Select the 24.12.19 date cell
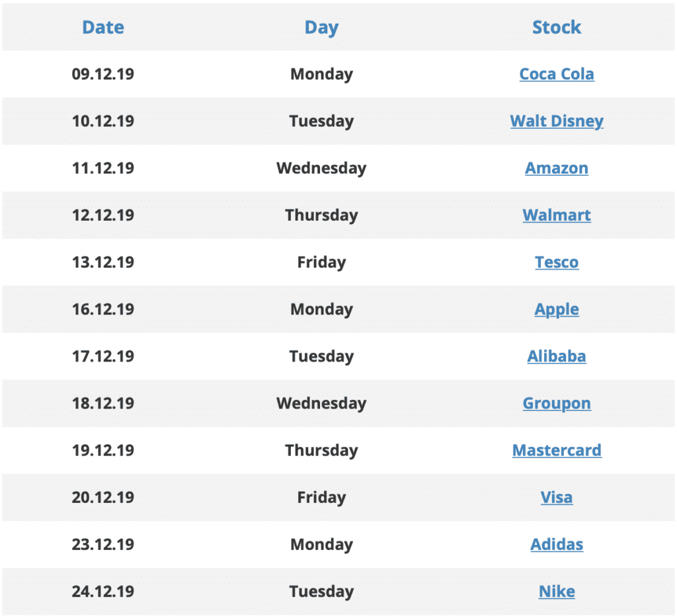Image resolution: width=677 pixels, height=616 pixels. [103, 592]
